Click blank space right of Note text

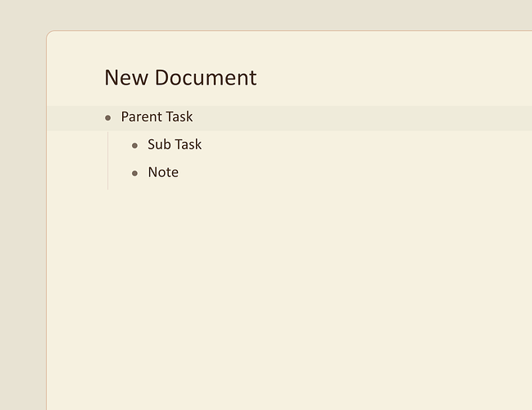tap(355, 172)
